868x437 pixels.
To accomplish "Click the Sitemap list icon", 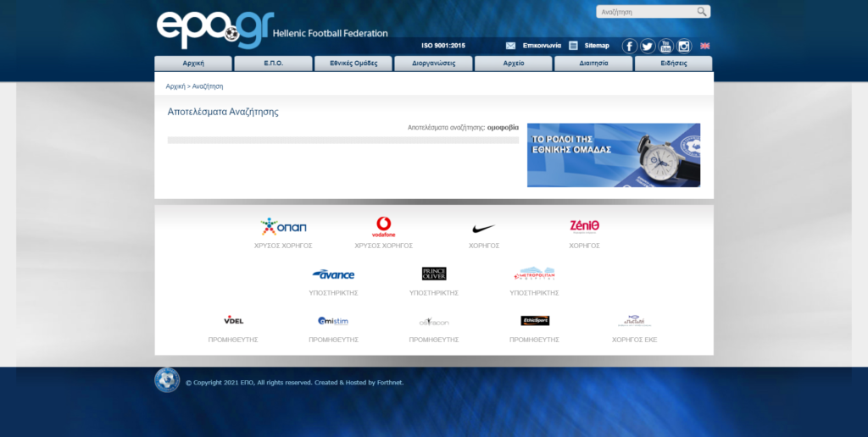I will (574, 46).
